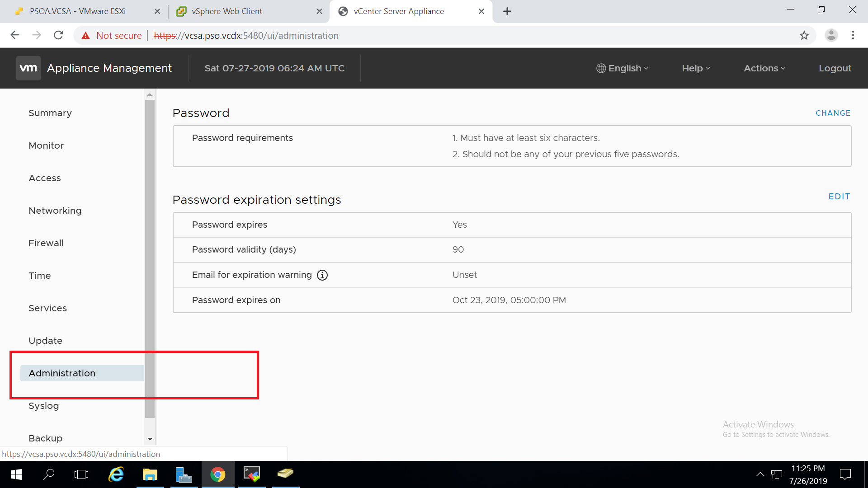This screenshot has height=488, width=868.
Task: Click CHANGE to update the password
Action: (833, 113)
